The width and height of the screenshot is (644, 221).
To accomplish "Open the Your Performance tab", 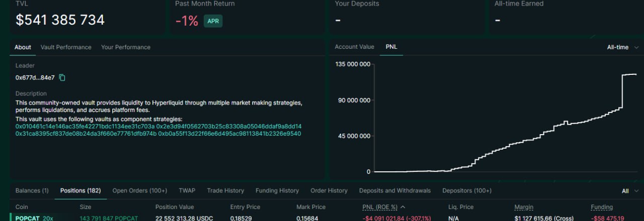I will coord(126,47).
